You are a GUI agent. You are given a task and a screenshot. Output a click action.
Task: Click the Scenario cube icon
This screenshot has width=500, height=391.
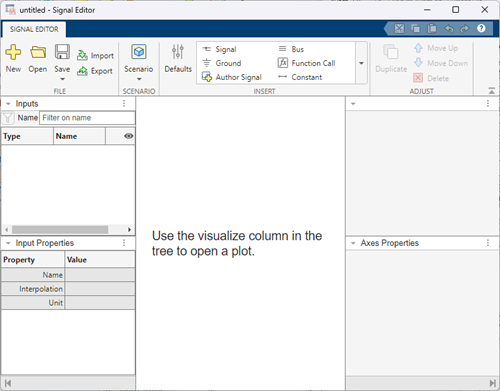pos(139,52)
